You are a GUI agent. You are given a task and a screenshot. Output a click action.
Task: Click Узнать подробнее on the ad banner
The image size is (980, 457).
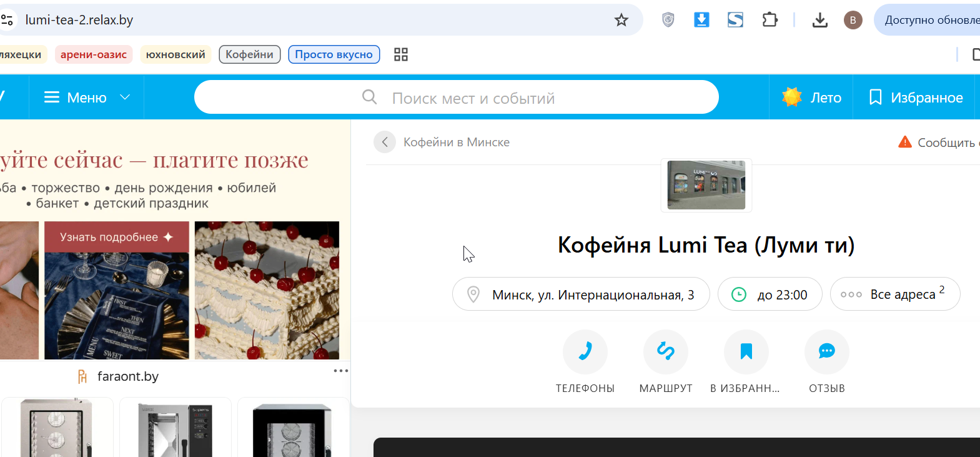click(116, 237)
